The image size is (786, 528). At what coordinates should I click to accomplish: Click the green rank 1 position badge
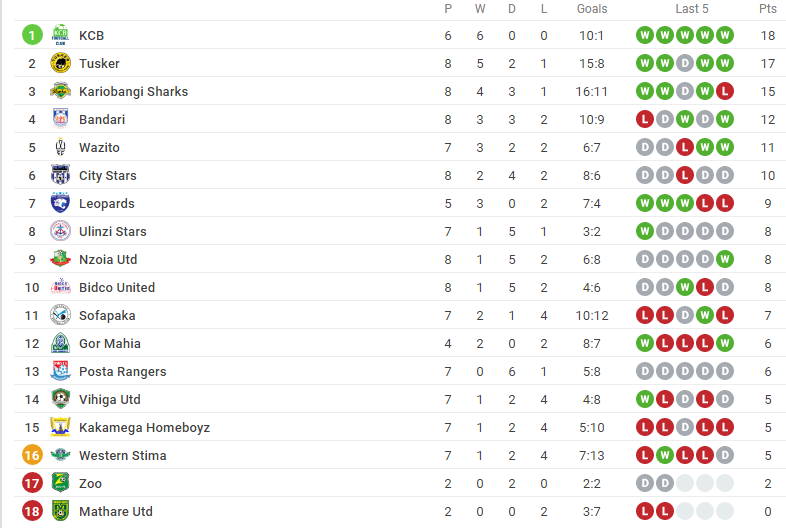[x=32, y=35]
